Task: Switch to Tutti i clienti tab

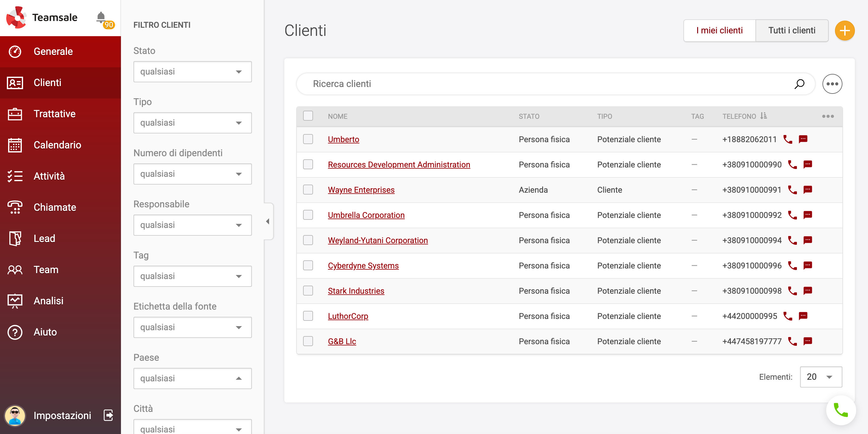Action: pos(792,30)
